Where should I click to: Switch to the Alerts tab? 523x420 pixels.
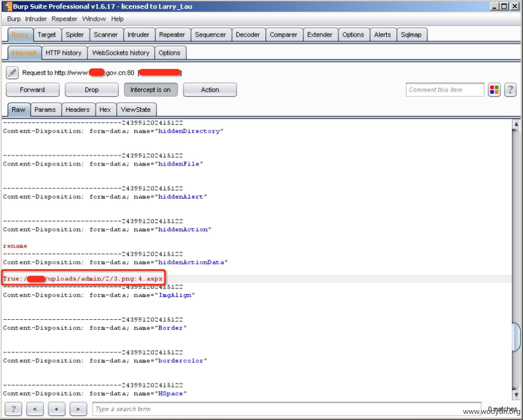383,35
